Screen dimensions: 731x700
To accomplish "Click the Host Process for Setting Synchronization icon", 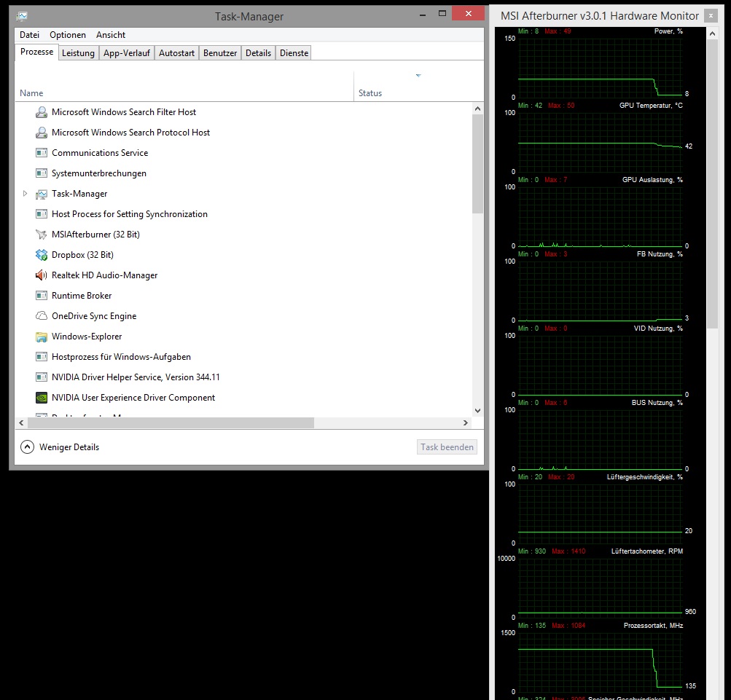I will 42,214.
